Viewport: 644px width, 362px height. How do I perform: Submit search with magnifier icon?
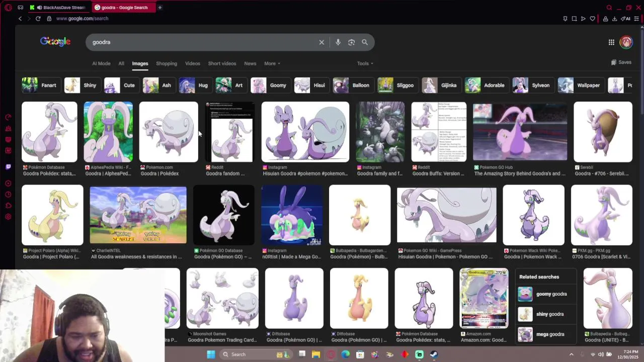pos(365,42)
